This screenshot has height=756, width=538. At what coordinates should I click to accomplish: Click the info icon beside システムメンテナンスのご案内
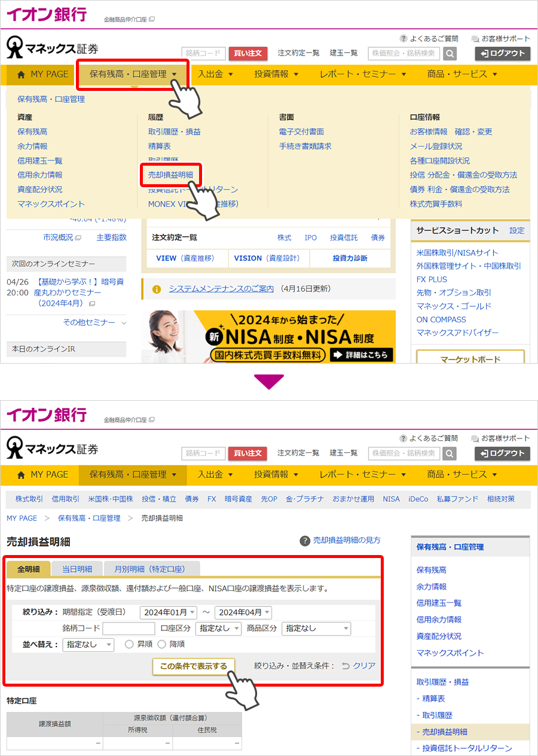(x=157, y=289)
